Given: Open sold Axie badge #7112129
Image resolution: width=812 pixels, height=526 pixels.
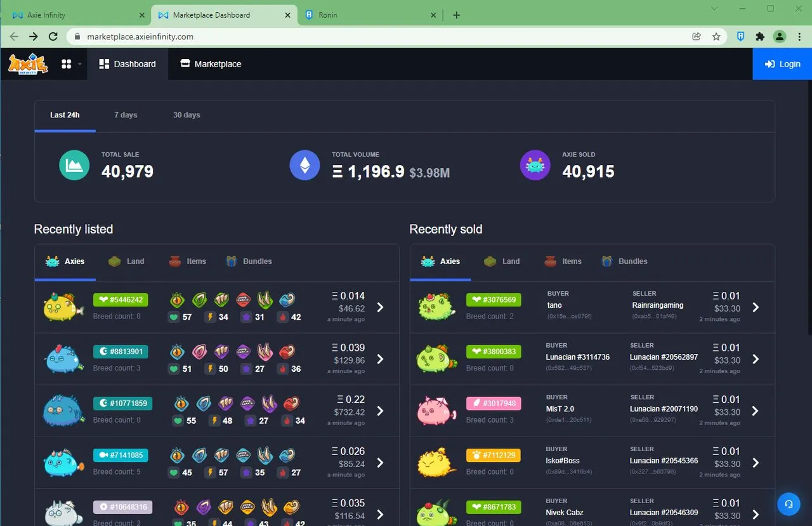Looking at the screenshot, I should pos(494,455).
